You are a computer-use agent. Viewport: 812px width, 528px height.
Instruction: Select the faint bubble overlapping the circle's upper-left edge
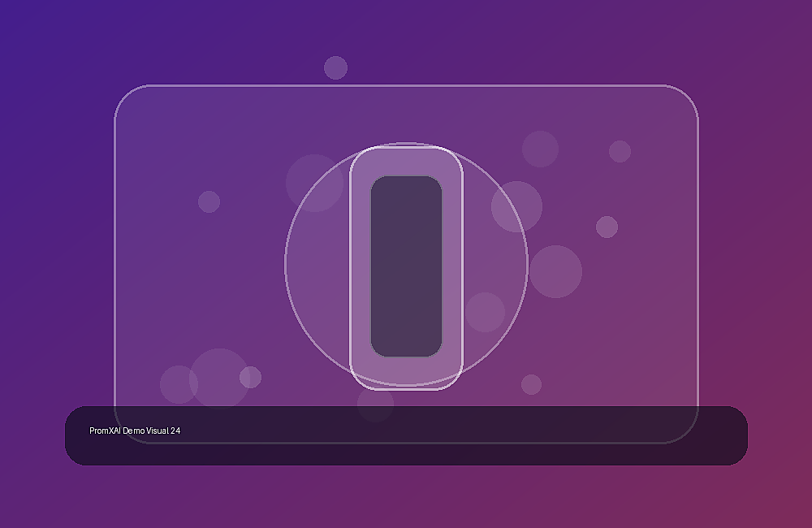315,183
